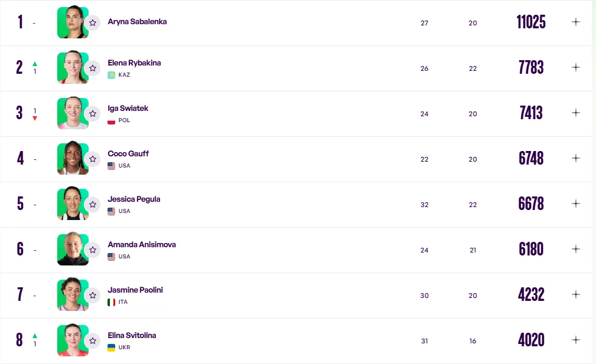Star Amanda Anisimova as favorite
This screenshot has height=364, width=596.
(93, 250)
